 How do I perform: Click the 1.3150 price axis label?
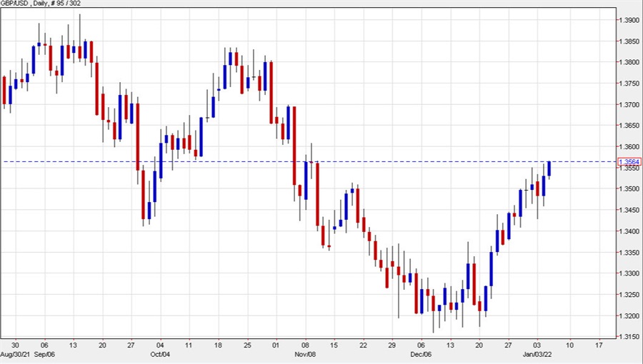tap(629, 337)
